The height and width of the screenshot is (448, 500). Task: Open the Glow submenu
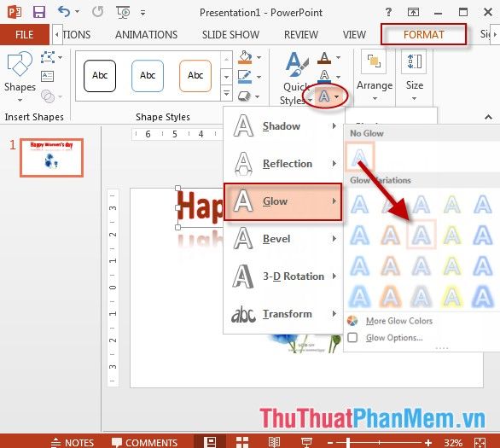[x=282, y=201]
